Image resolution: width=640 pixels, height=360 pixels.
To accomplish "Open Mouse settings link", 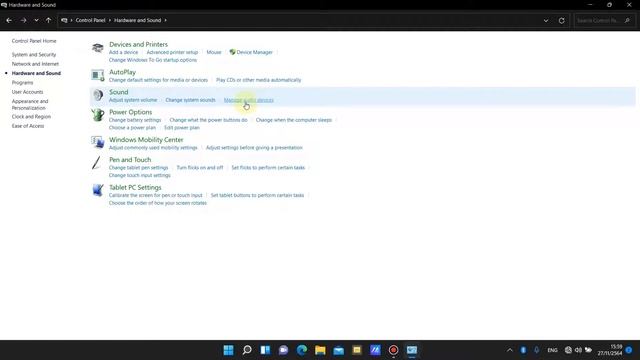I will 214,52.
